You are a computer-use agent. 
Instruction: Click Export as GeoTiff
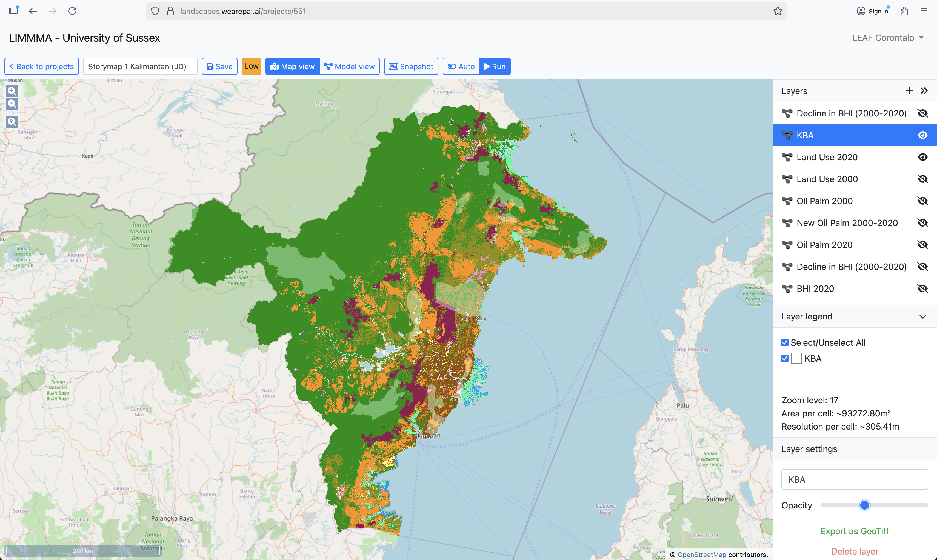point(854,531)
